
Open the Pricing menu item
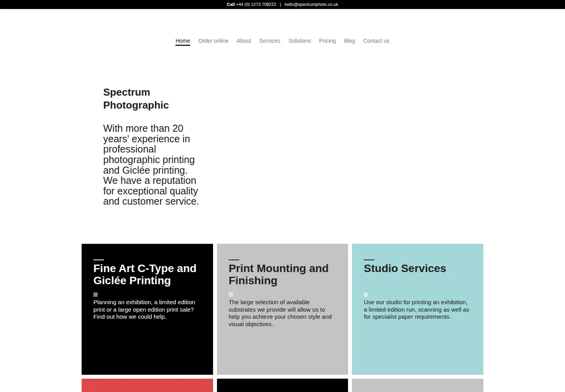pyautogui.click(x=327, y=41)
